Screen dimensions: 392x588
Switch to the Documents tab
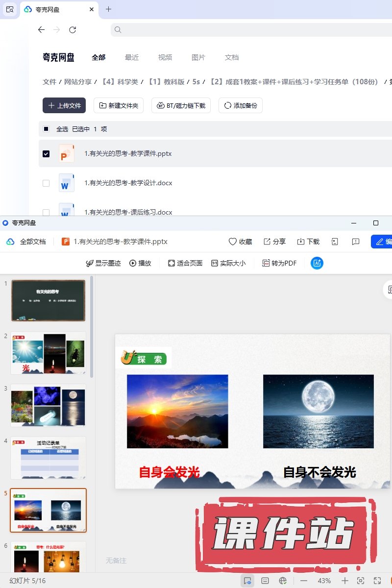pos(232,57)
